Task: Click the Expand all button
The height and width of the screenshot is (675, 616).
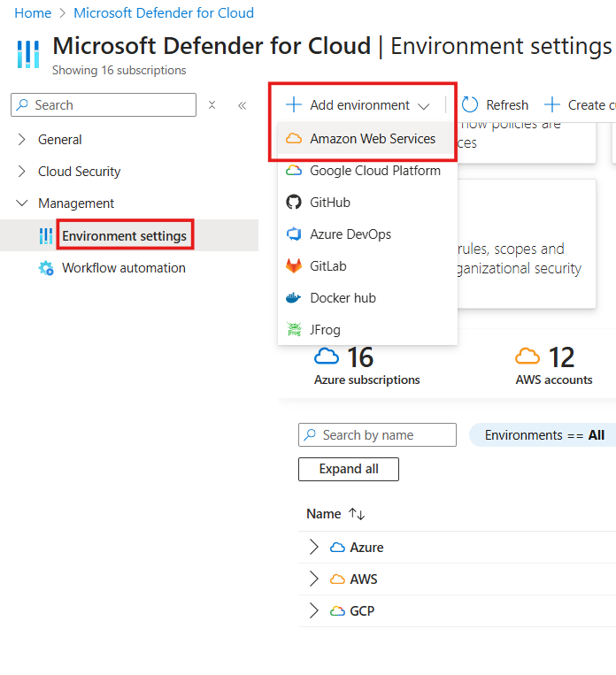Action: click(349, 469)
